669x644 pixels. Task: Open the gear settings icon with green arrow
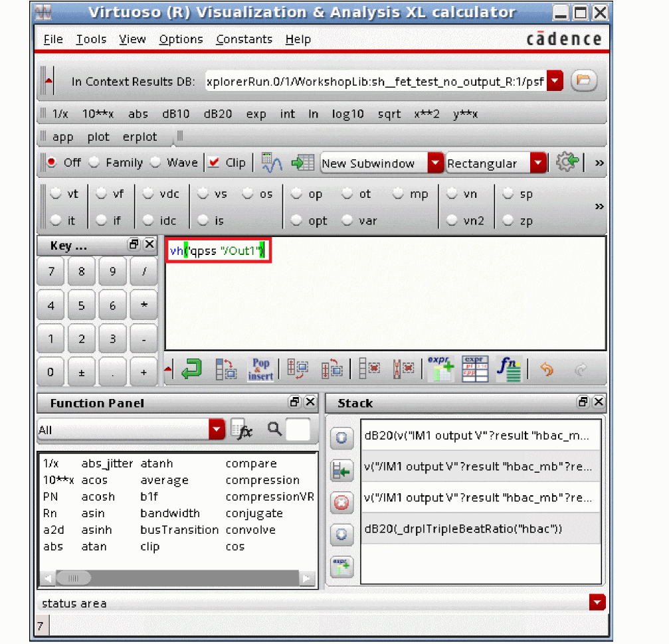[x=567, y=162]
